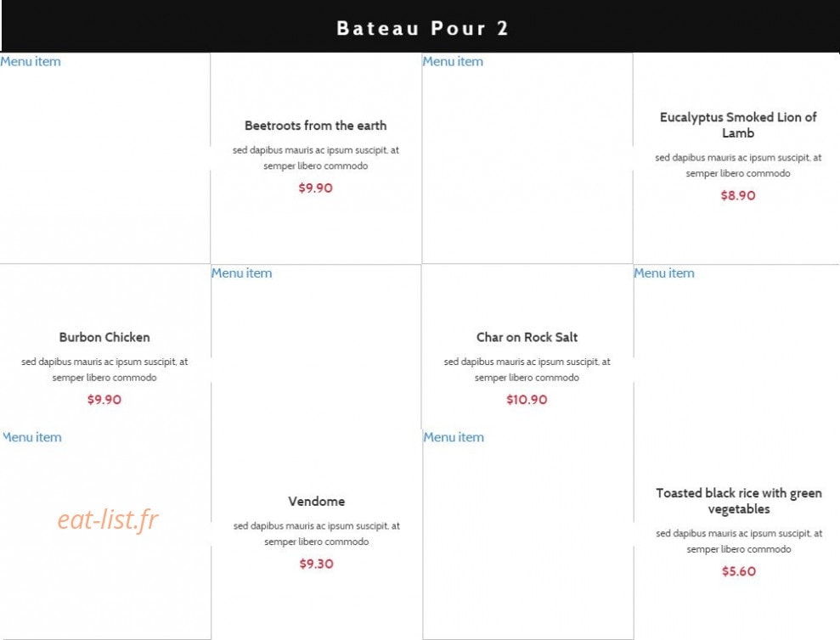The height and width of the screenshot is (640, 840).
Task: Open the Menu item link above Toasted black rice
Action: 664,273
